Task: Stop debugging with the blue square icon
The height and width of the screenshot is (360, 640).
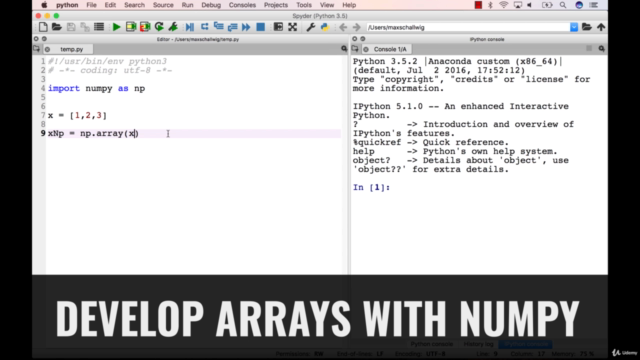Action: click(x=260, y=27)
